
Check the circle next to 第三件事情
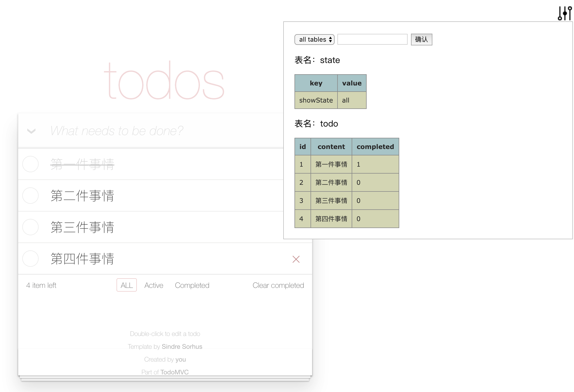point(30,227)
